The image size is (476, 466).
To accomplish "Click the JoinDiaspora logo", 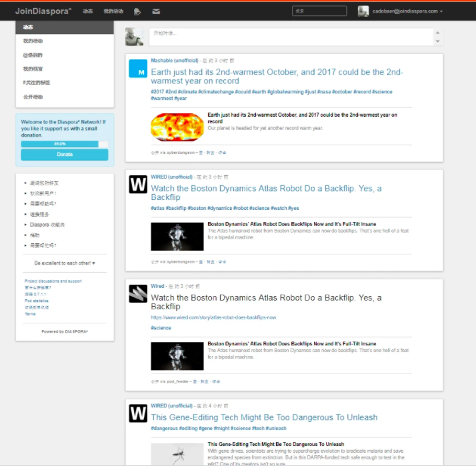I will (43, 11).
